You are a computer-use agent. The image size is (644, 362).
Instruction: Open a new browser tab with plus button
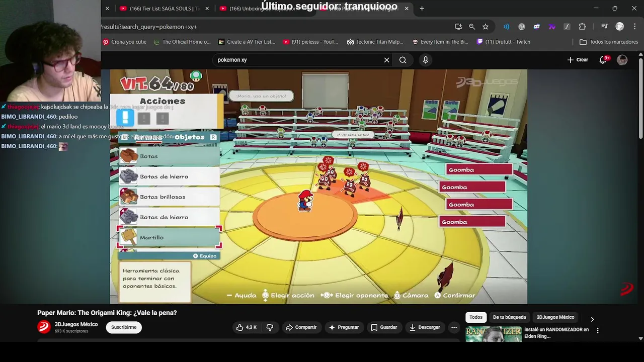[422, 8]
